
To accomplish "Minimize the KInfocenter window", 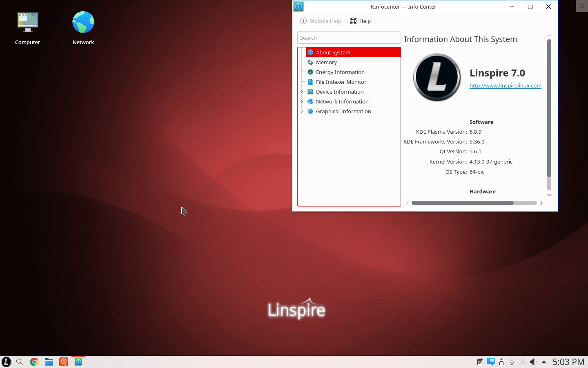I will [x=512, y=7].
